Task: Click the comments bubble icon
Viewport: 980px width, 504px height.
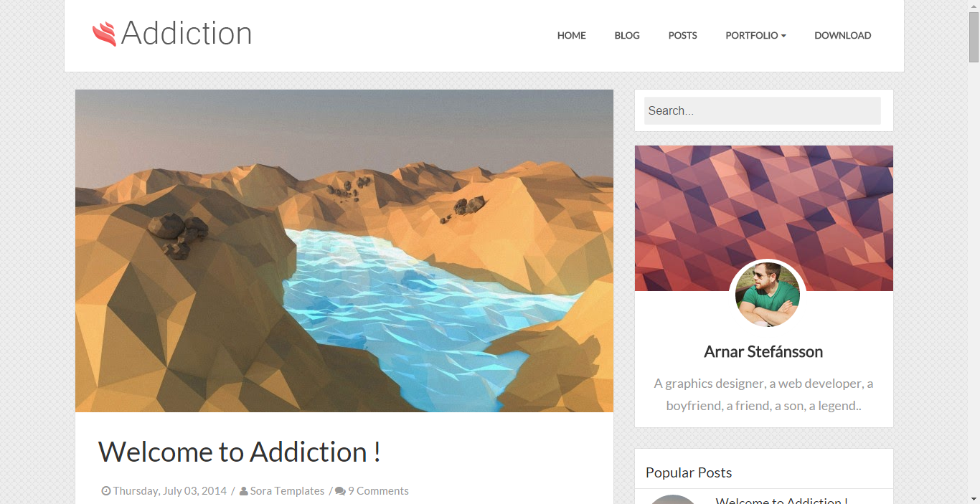Action: [340, 491]
